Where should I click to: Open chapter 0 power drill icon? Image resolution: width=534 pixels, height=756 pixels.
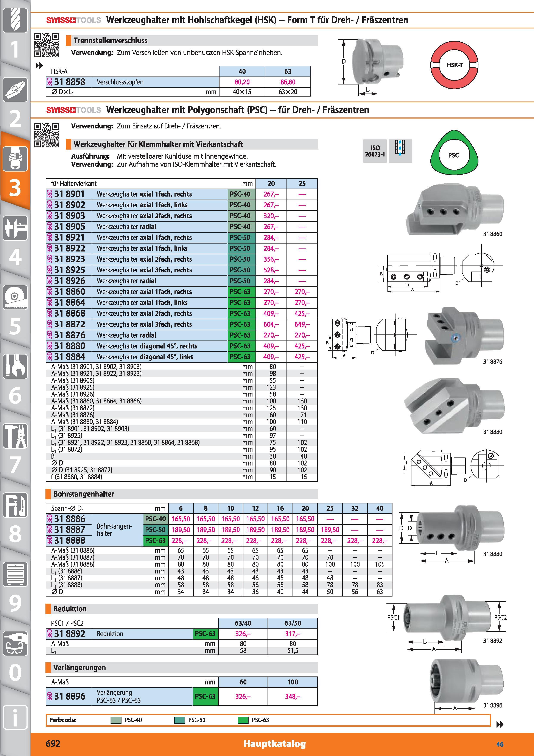[15, 643]
